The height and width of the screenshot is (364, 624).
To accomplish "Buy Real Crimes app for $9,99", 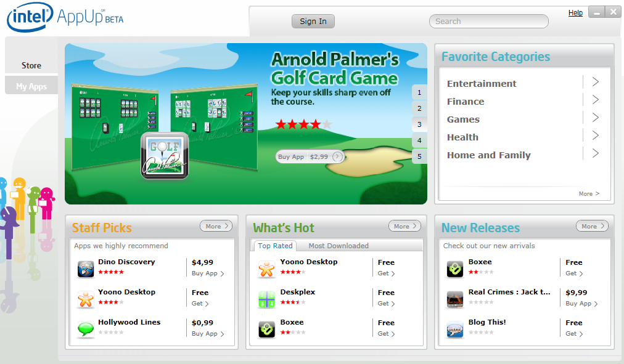I will point(581,304).
